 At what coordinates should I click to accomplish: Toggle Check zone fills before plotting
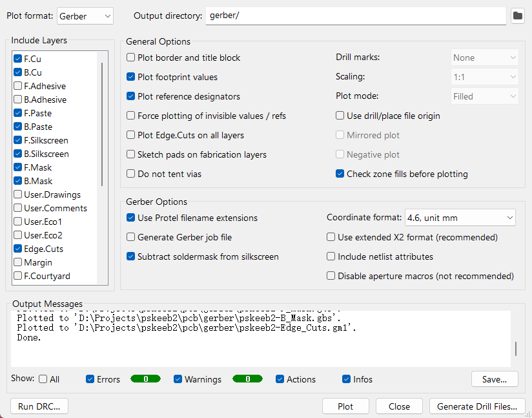(340, 174)
